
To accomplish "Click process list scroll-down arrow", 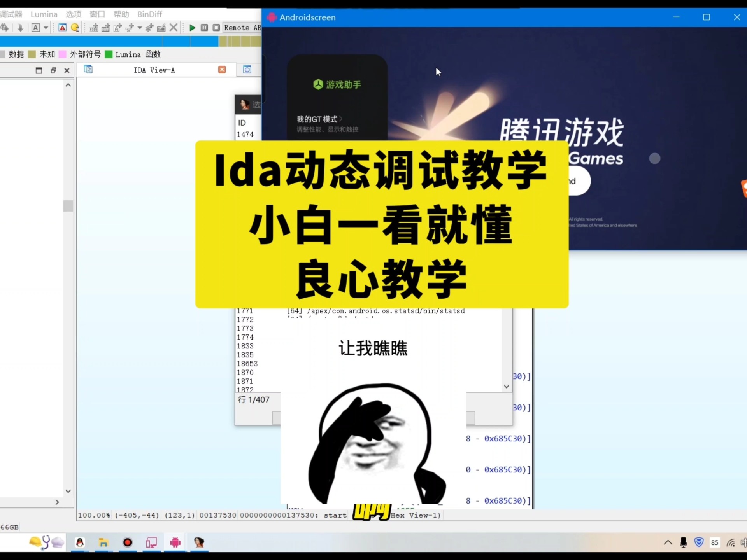I will point(506,386).
